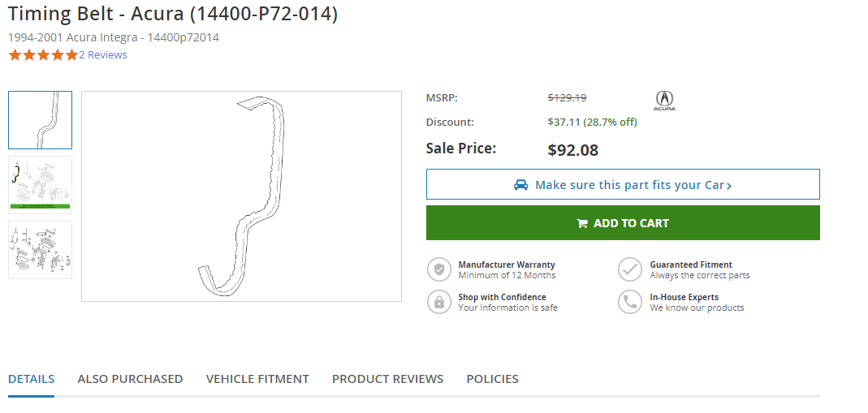Open the ALSO PURCHASED tab
This screenshot has height=413, width=868.
click(x=130, y=379)
